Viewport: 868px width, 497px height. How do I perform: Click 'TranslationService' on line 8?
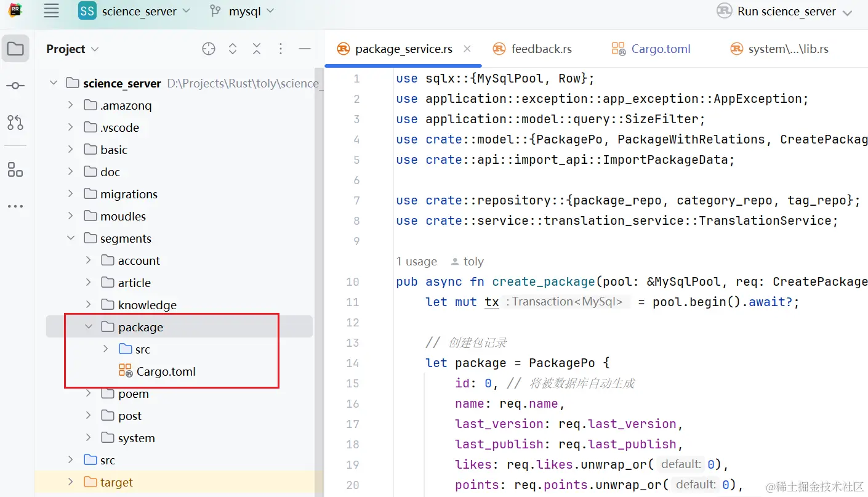765,220
